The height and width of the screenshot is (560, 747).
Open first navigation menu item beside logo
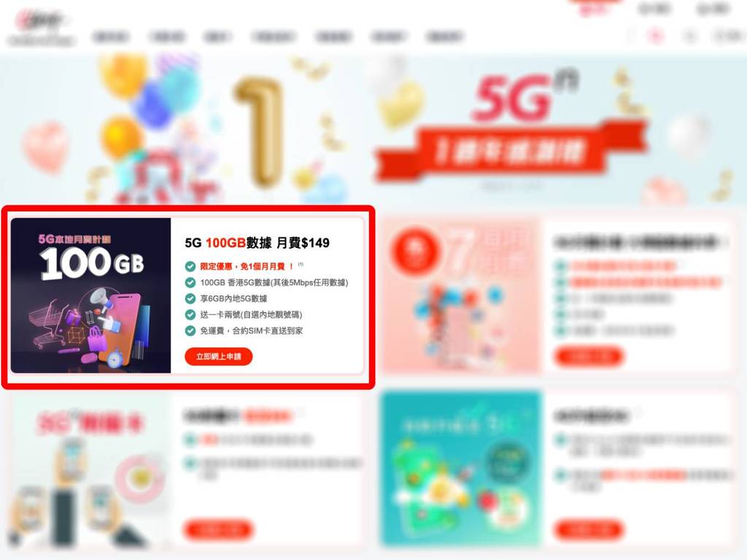pos(111,36)
